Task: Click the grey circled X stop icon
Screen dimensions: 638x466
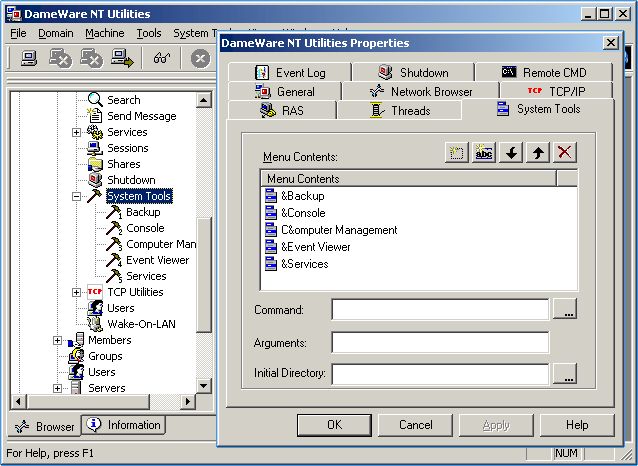Action: pos(200,59)
